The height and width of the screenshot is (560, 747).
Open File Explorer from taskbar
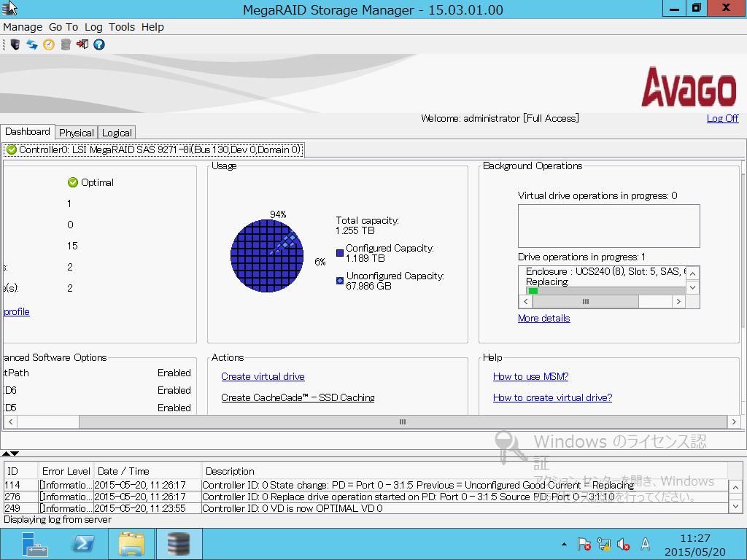(x=131, y=544)
